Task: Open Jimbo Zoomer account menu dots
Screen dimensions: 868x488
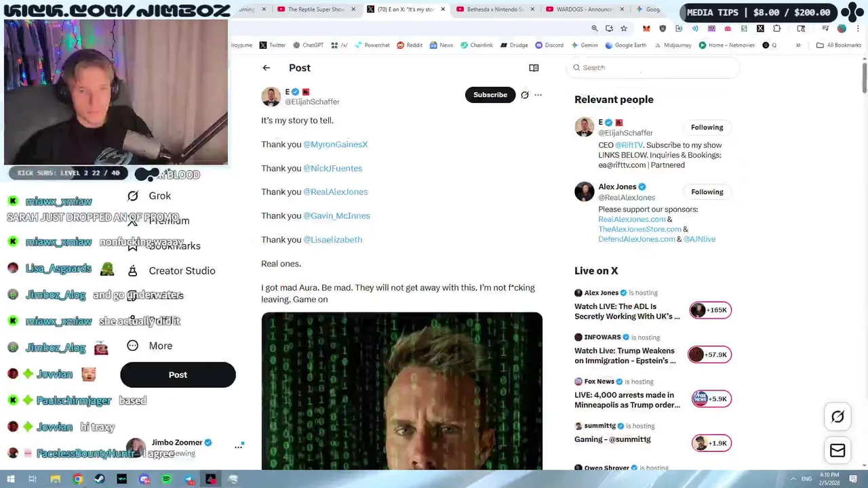Action: click(x=239, y=446)
